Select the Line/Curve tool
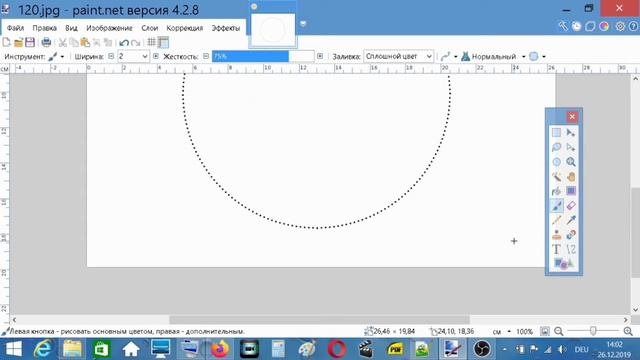The image size is (640, 360). point(571,249)
